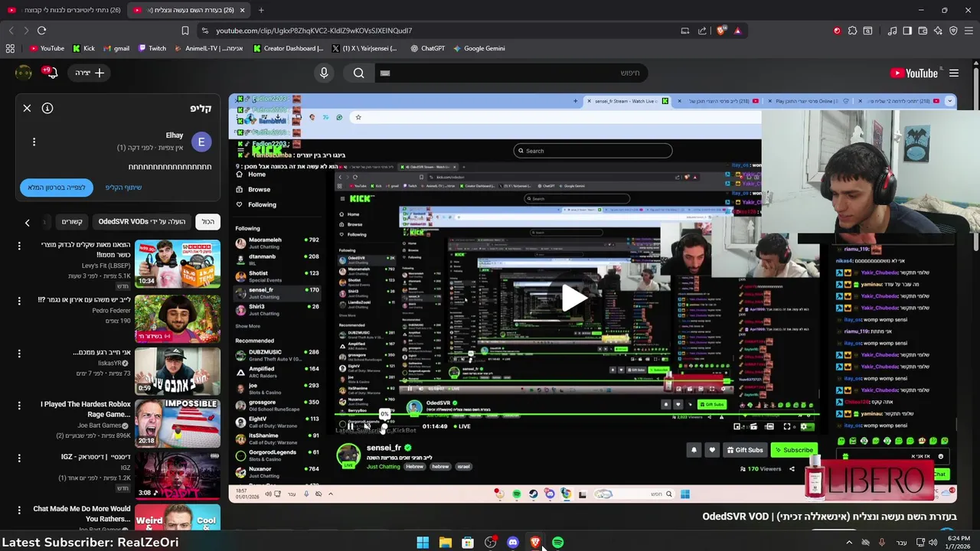
Task: Open options menu for Chat Made Me video
Action: click(x=19, y=510)
